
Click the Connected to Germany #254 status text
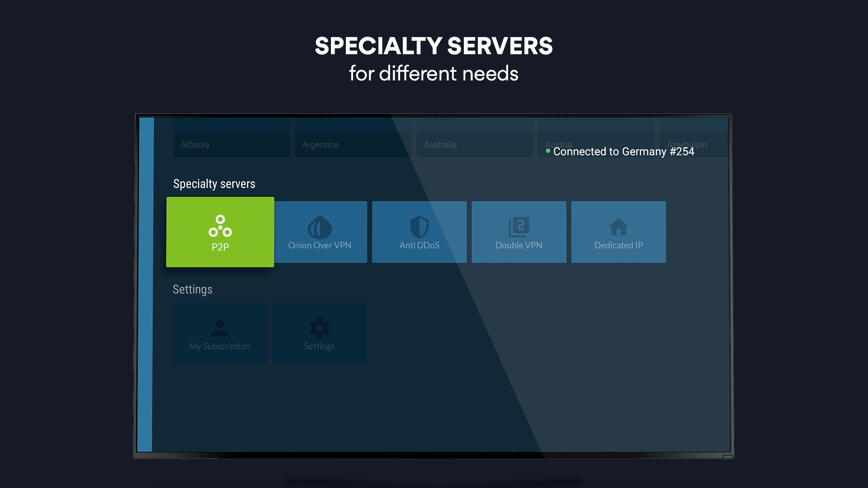(x=623, y=152)
